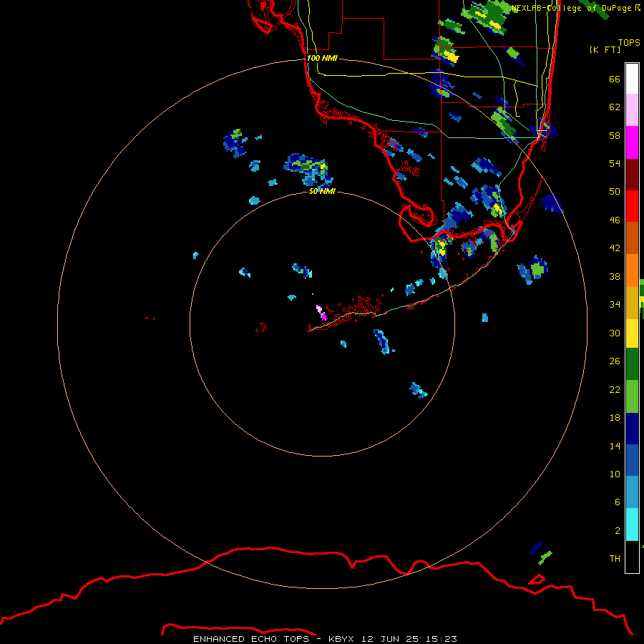Click the 38 value on the legend
This screenshot has height=644, width=644.
[615, 276]
